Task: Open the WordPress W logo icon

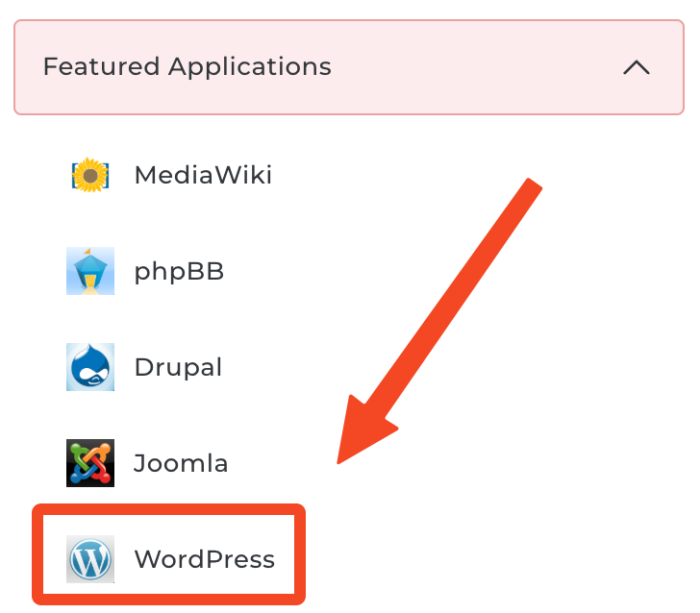Action: (x=90, y=559)
